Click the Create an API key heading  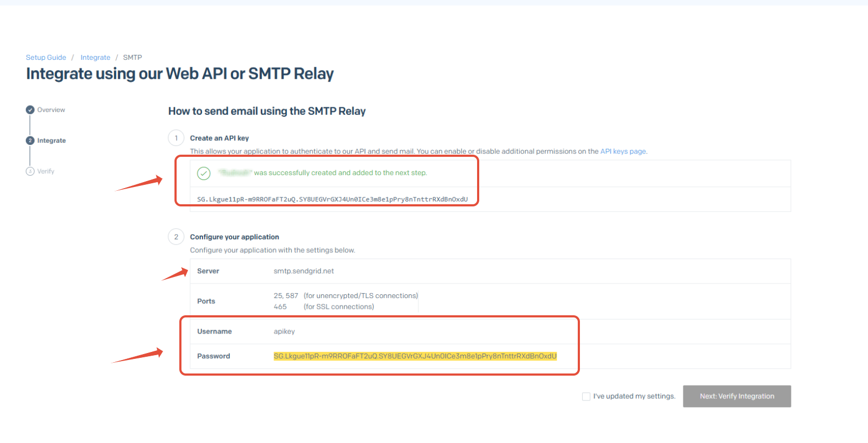219,139
